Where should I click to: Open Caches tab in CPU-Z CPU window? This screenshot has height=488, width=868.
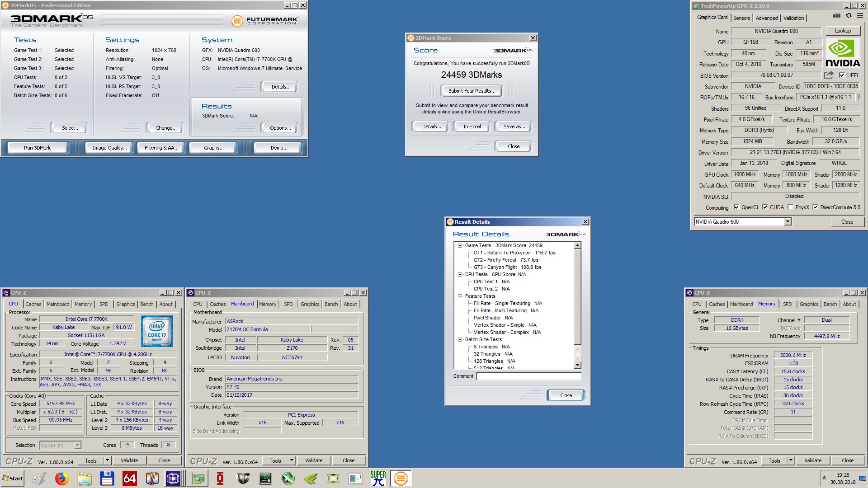(x=33, y=304)
